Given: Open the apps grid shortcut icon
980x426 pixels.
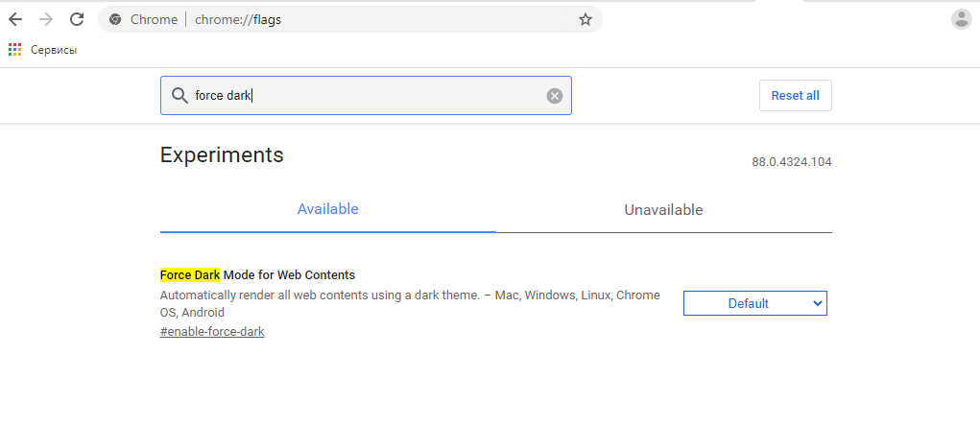Looking at the screenshot, I should pyautogui.click(x=15, y=50).
